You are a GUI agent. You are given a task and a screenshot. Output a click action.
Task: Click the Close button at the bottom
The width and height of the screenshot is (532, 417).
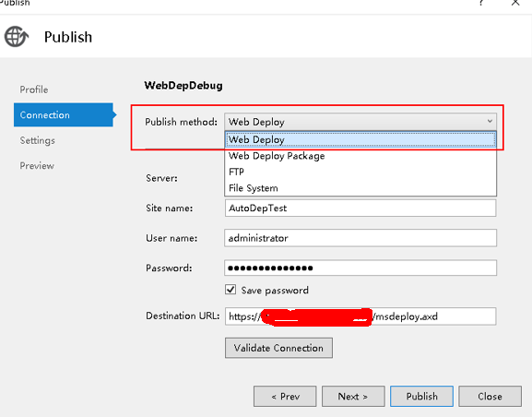(490, 397)
